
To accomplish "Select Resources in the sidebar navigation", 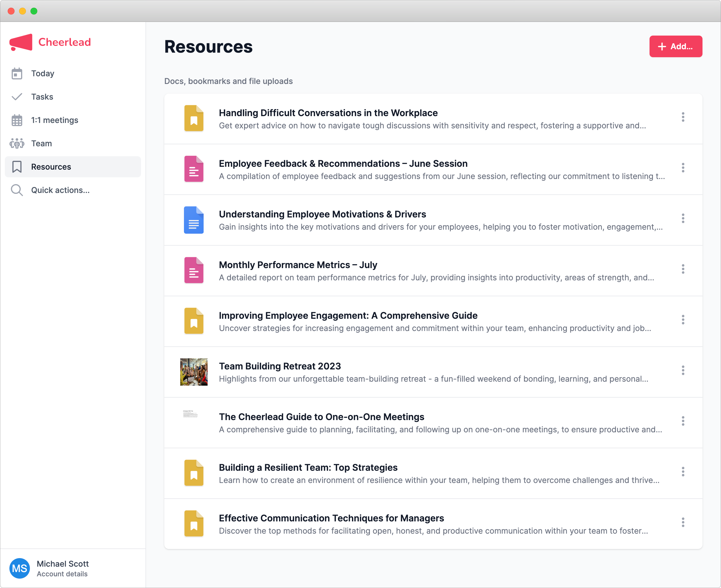I will pos(51,167).
